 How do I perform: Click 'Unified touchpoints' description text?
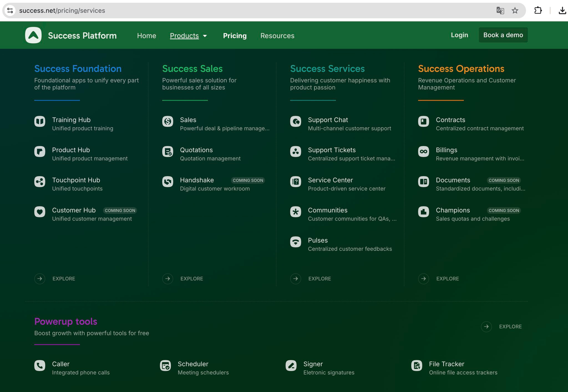(x=77, y=188)
